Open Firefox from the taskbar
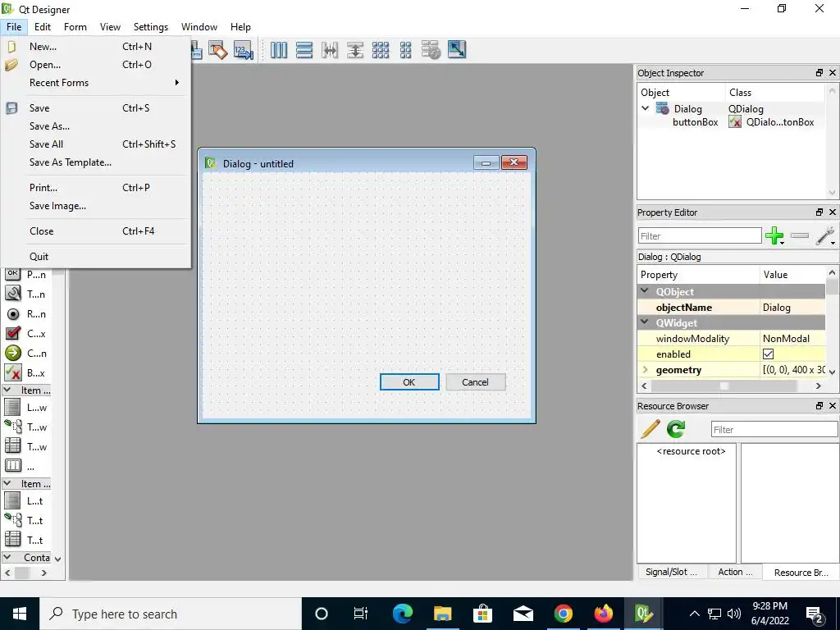The image size is (840, 630). pos(603,614)
